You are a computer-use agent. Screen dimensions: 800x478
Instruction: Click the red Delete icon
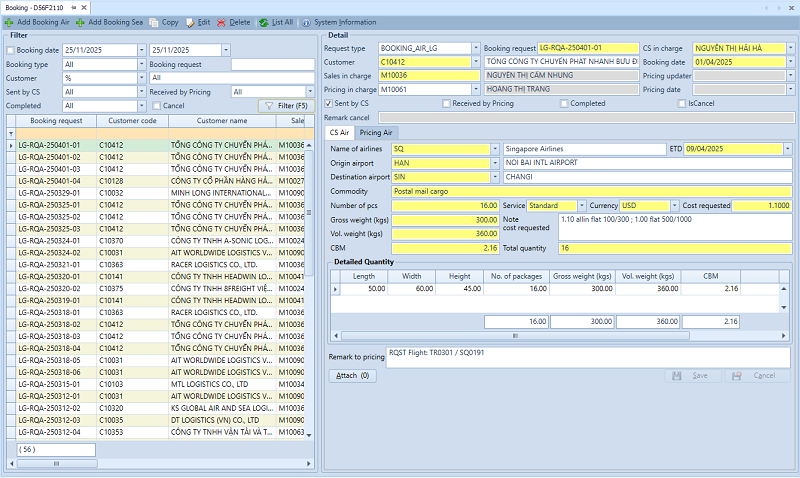tap(222, 21)
